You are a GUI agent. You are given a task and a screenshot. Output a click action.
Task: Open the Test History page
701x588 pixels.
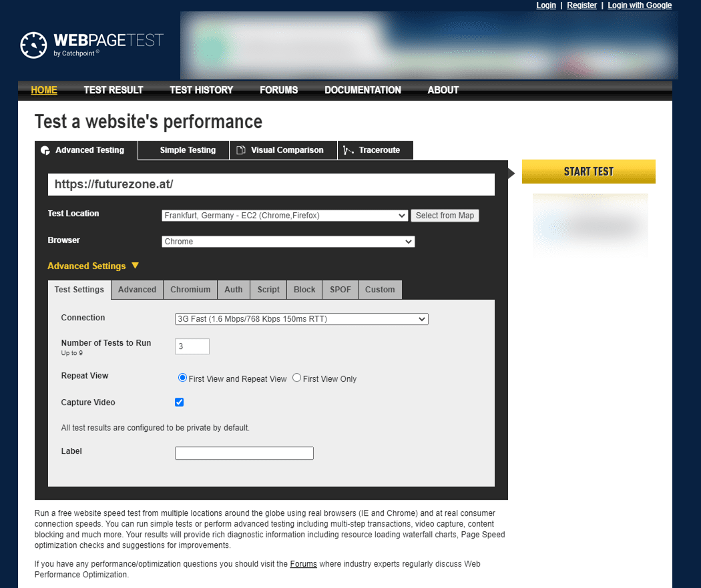pos(202,90)
